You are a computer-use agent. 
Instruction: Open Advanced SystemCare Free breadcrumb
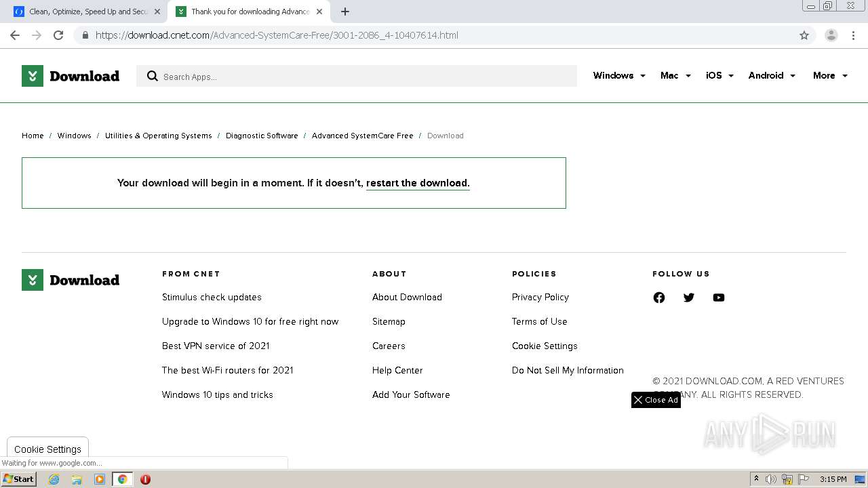(x=362, y=136)
